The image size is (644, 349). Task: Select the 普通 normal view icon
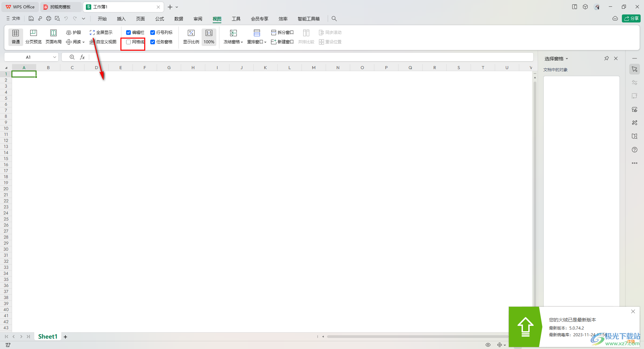[16, 37]
